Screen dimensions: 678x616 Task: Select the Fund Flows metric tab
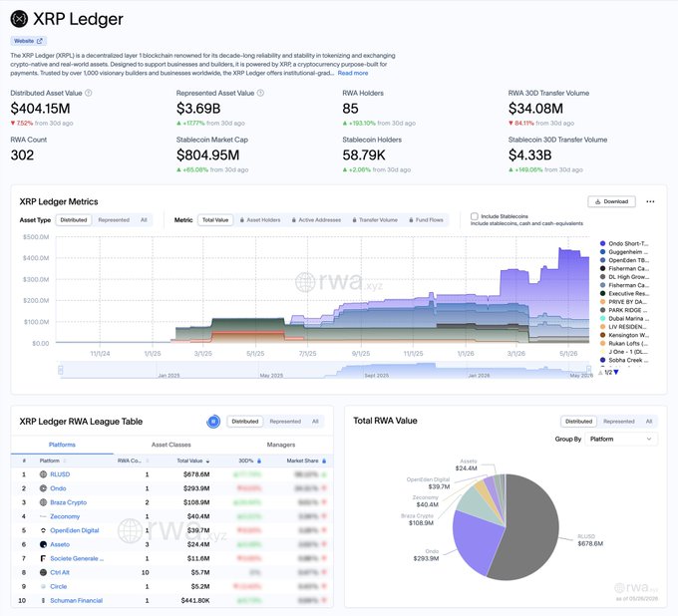(x=427, y=220)
